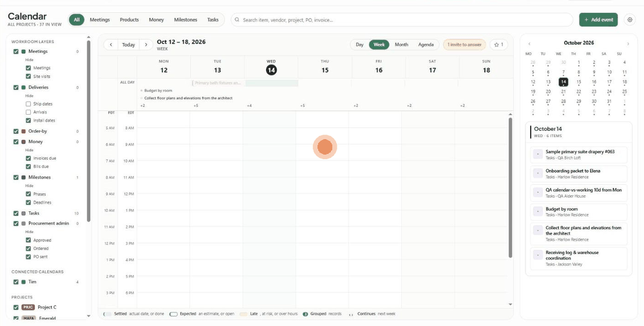Viewport: 644px width, 326px height.
Task: Uncheck Invoices due checkbox
Action: click(28, 158)
